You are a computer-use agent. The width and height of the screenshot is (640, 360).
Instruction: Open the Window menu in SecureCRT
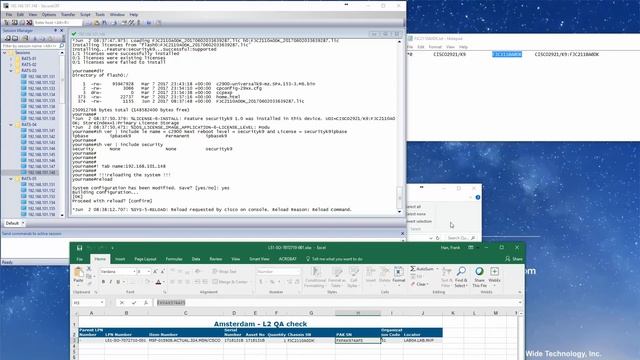(x=117, y=14)
